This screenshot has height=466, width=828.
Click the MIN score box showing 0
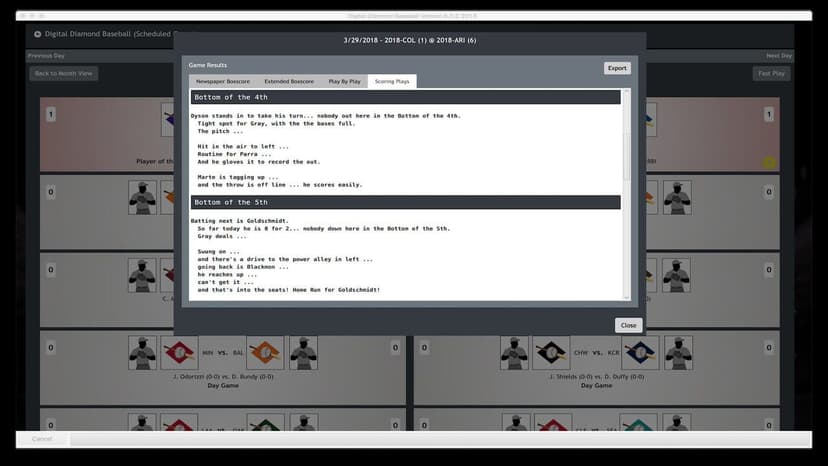coord(51,348)
